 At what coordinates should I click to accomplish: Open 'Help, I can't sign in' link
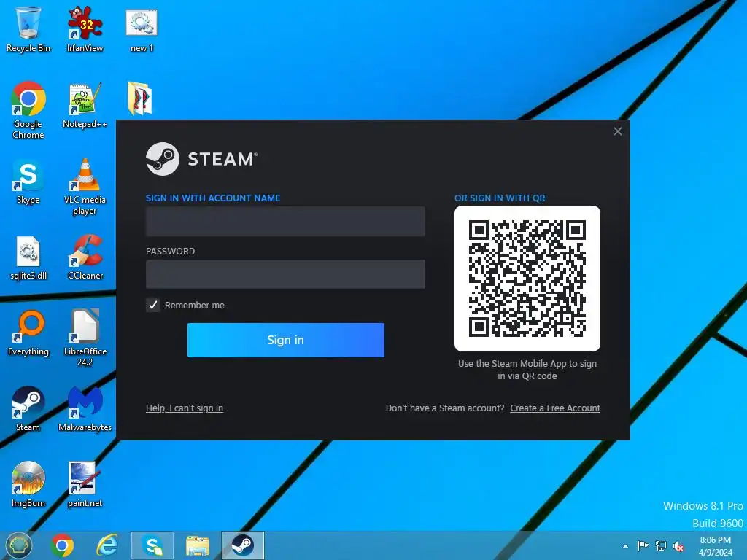[x=185, y=408]
